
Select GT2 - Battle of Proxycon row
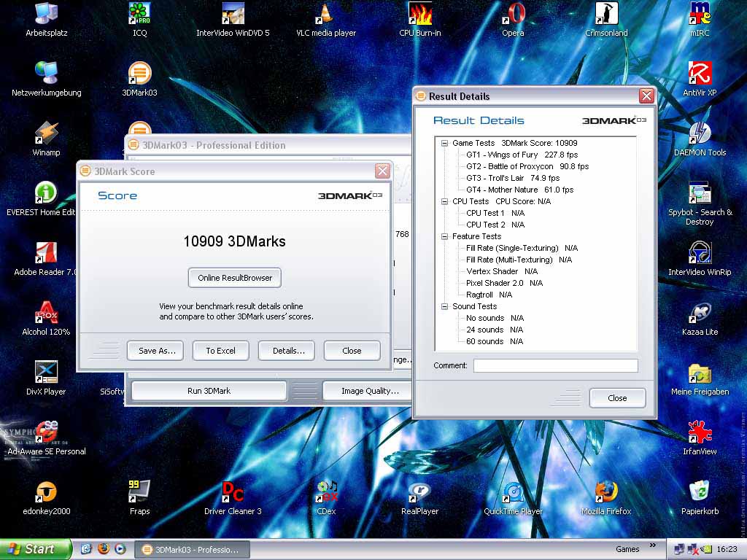[x=527, y=166]
